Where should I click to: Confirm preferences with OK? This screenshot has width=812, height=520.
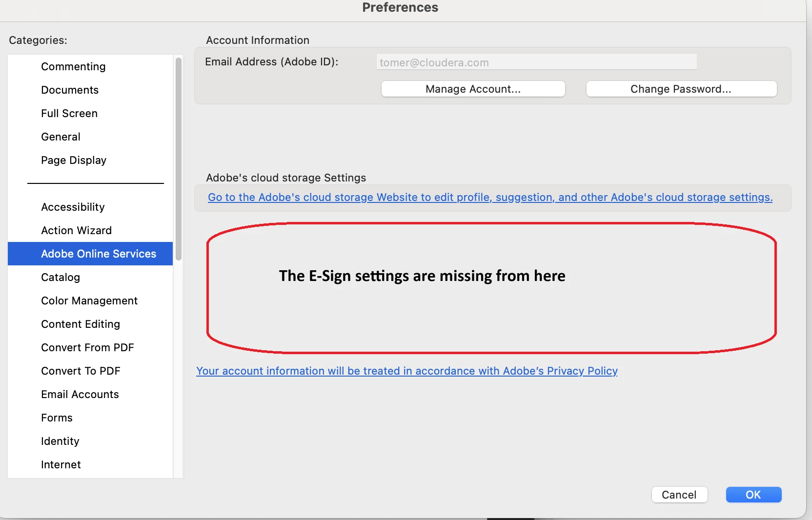[x=753, y=495]
